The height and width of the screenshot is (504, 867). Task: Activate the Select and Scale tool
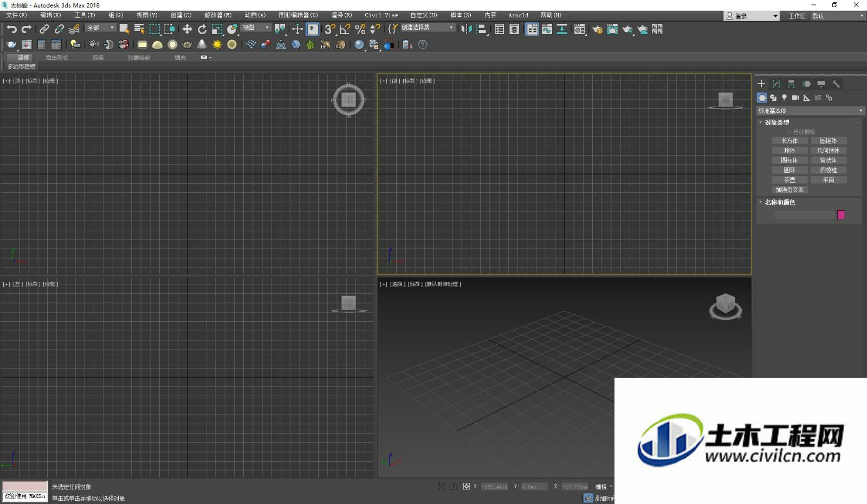pyautogui.click(x=217, y=29)
